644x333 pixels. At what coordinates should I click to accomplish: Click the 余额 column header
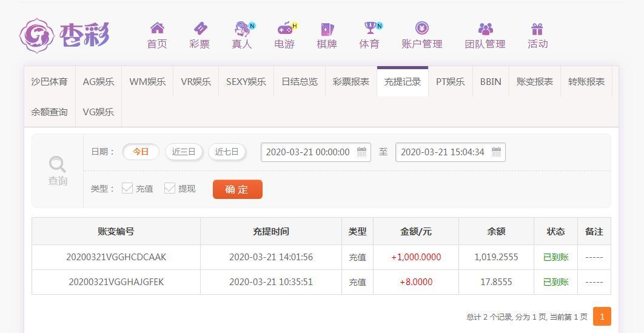pyautogui.click(x=496, y=232)
